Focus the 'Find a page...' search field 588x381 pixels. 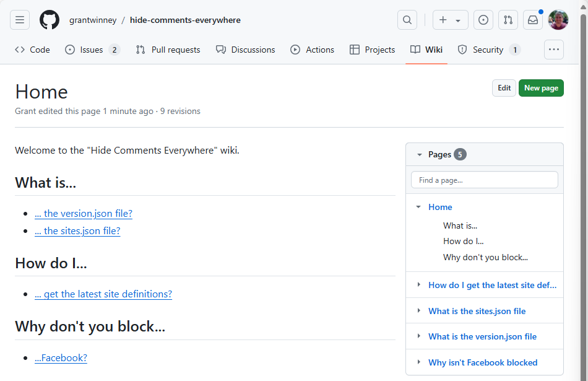pos(484,180)
